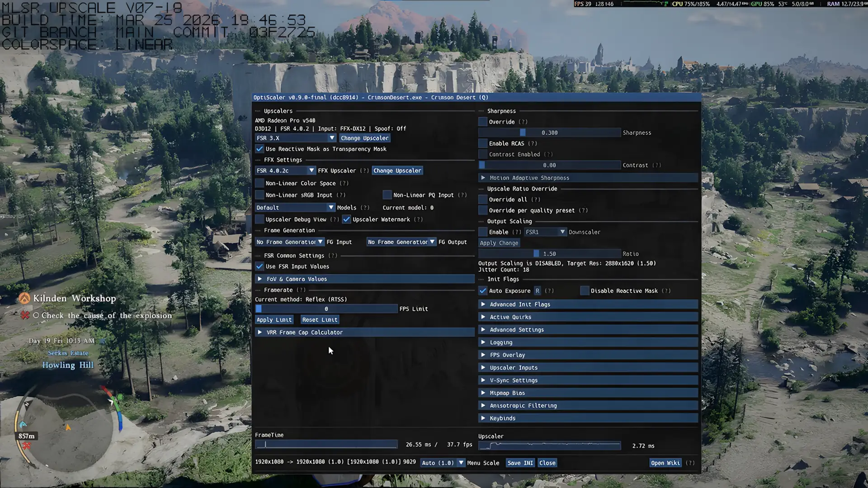
Task: Expand Motion Adaptive Sharpness arrow
Action: pos(483,178)
